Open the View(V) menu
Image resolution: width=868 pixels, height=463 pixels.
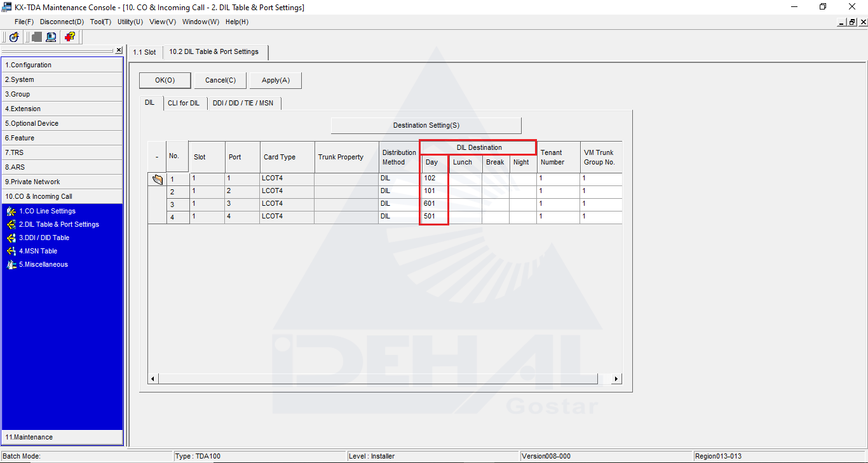pyautogui.click(x=163, y=22)
